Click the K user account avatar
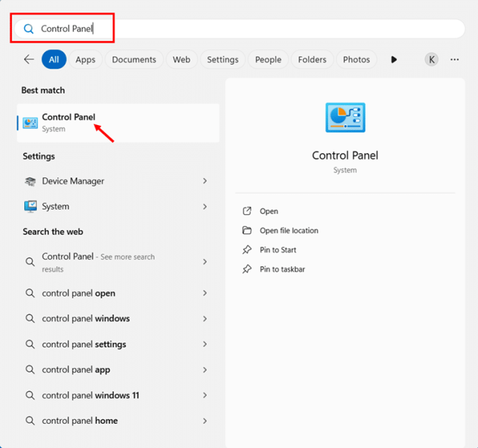Viewport: 478px width, 448px height. 432,59
